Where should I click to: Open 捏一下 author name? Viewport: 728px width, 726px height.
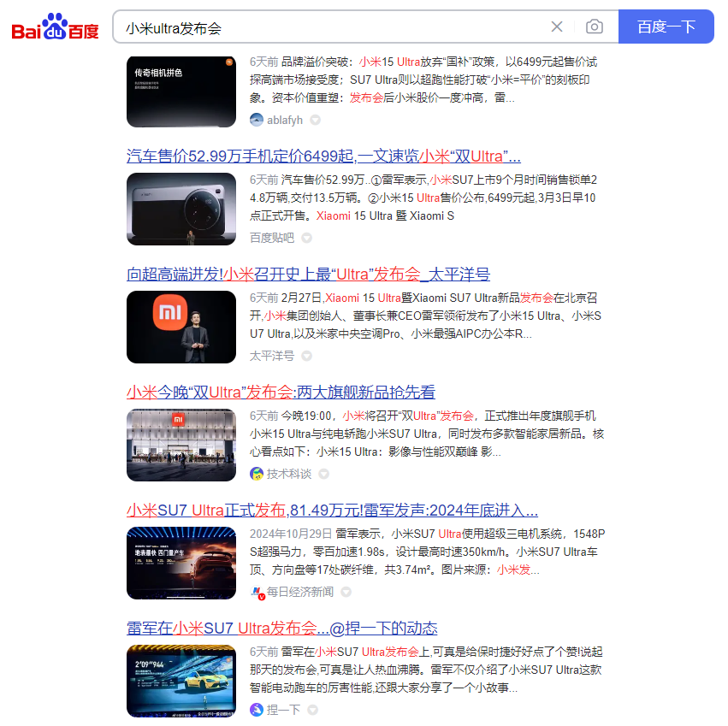[283, 709]
